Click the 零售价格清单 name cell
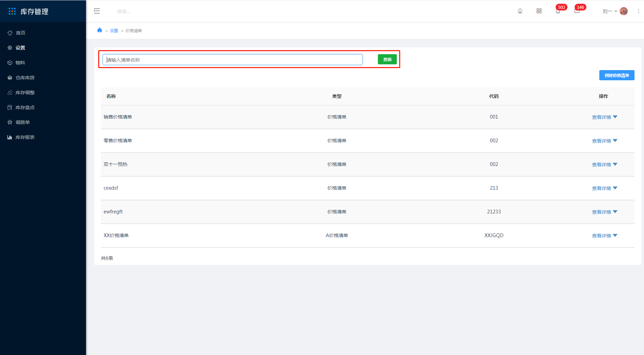The width and height of the screenshot is (644, 355). (118, 141)
